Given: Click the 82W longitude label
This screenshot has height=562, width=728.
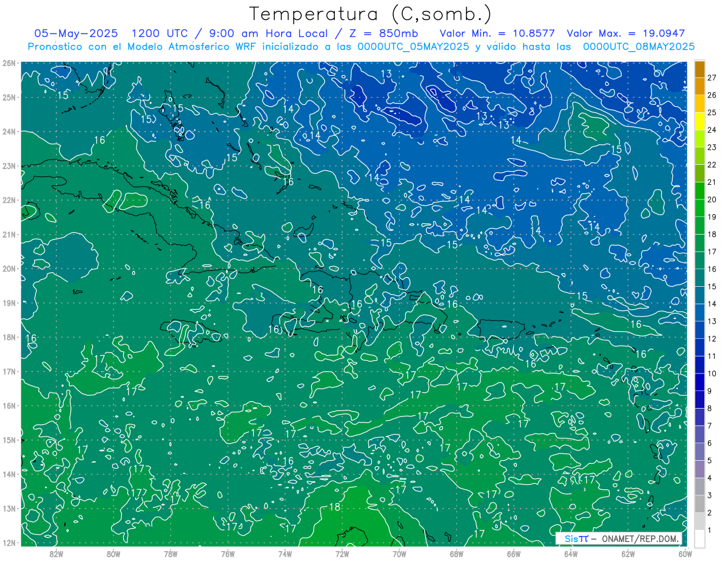Looking at the screenshot, I should click(56, 553).
